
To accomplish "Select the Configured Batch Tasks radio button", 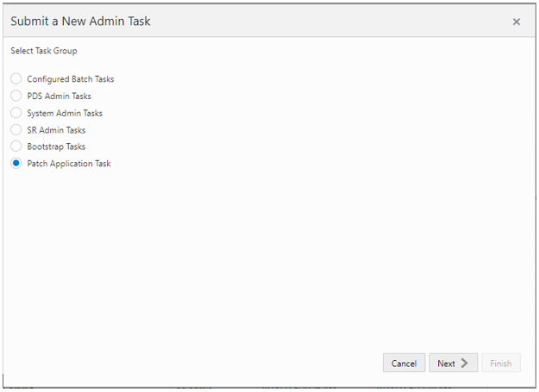I will 16,78.
